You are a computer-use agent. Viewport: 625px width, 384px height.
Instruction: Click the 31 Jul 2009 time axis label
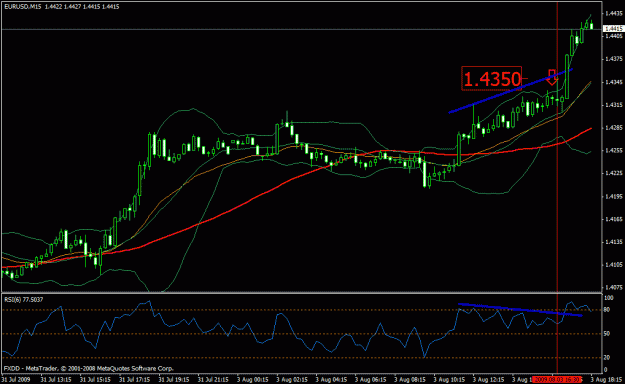16,379
